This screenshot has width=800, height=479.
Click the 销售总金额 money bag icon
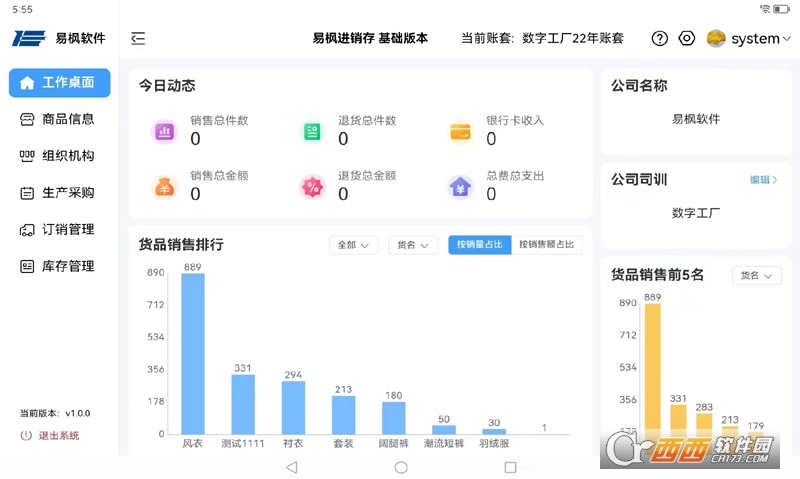164,187
